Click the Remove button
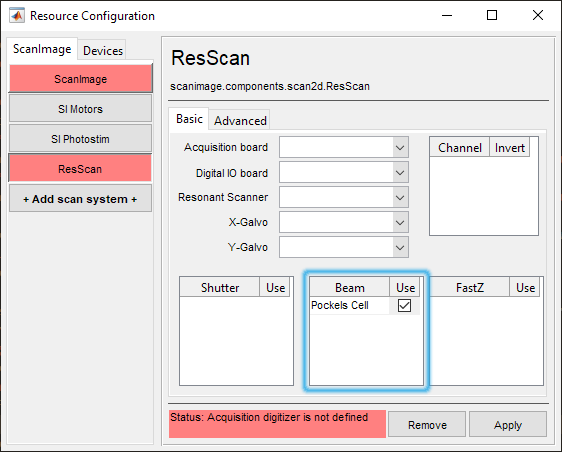This screenshot has width=562, height=452. [427, 424]
